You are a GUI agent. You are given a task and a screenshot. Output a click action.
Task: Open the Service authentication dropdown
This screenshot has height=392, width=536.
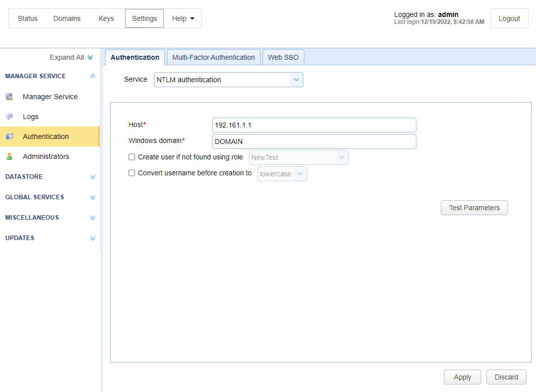(228, 80)
